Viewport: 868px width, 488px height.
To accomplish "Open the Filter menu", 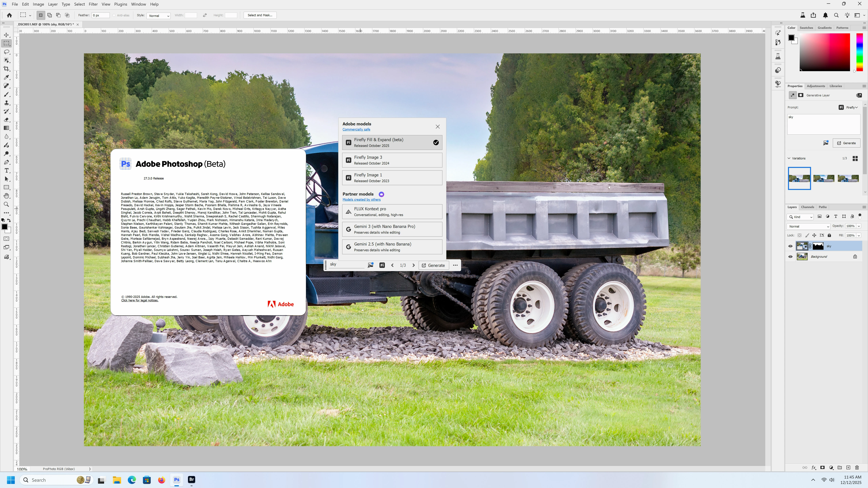I will tap(93, 4).
